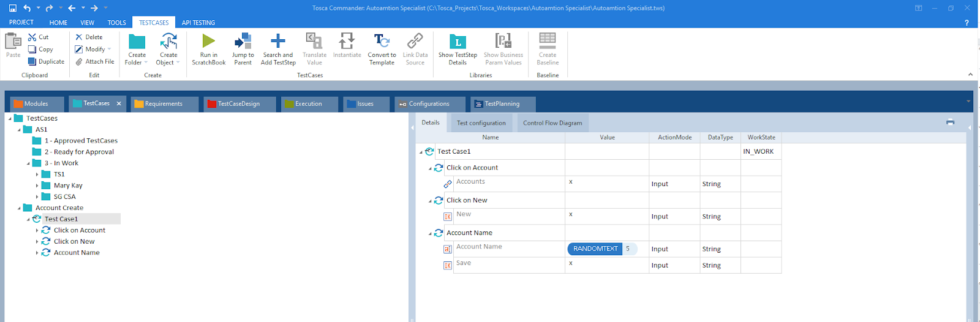Click Jump to Parent
The width and height of the screenshot is (980, 322).
(243, 49)
